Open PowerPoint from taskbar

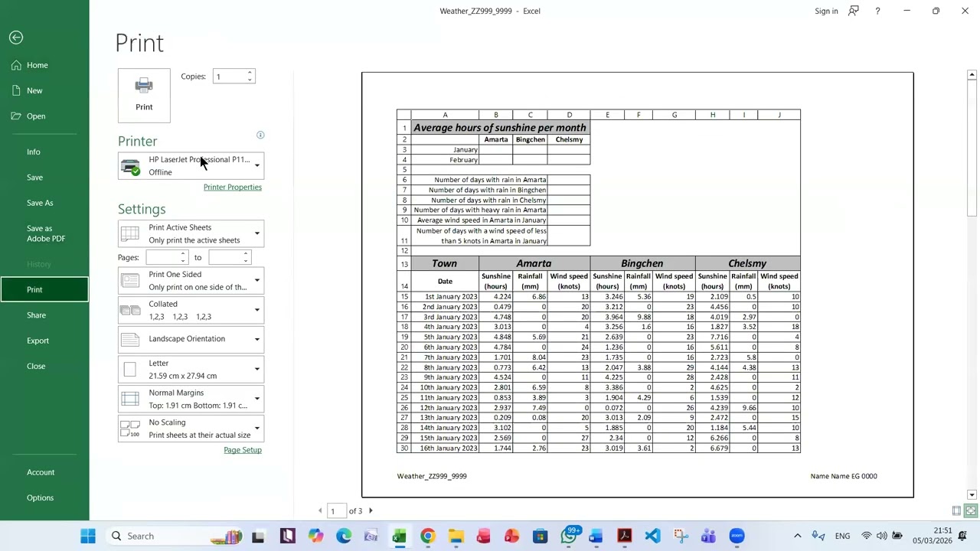pos(511,536)
